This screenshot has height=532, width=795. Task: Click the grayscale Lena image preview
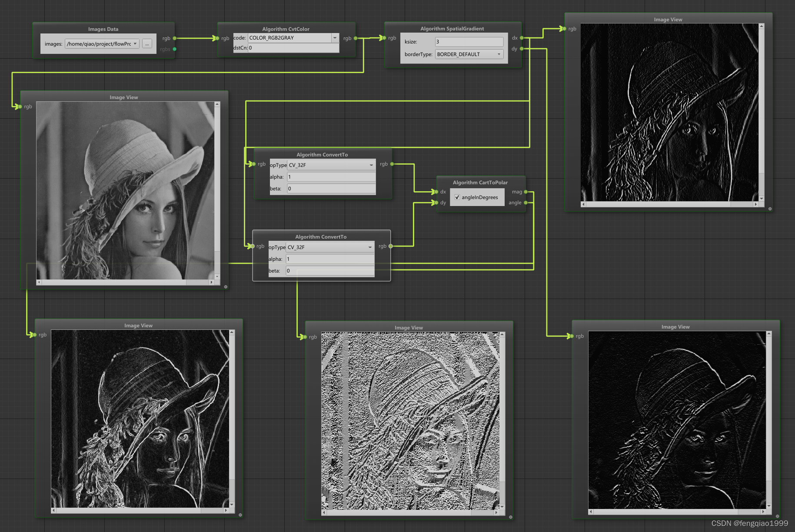tap(125, 190)
